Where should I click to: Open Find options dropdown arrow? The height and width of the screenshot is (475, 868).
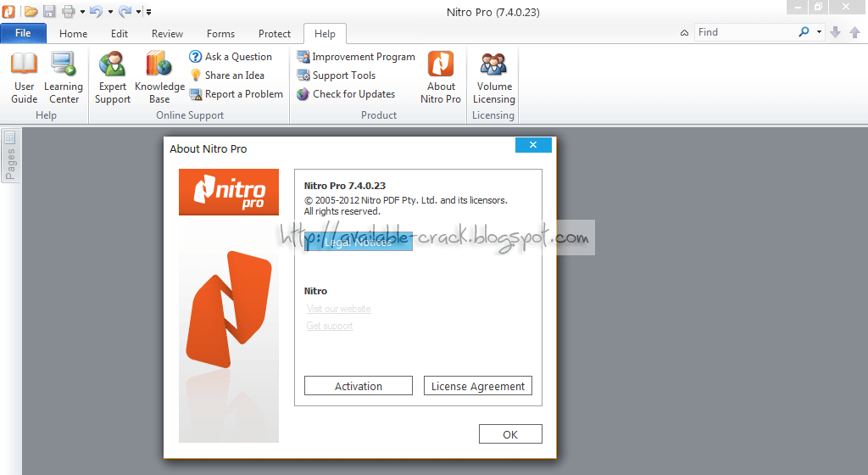click(x=820, y=32)
